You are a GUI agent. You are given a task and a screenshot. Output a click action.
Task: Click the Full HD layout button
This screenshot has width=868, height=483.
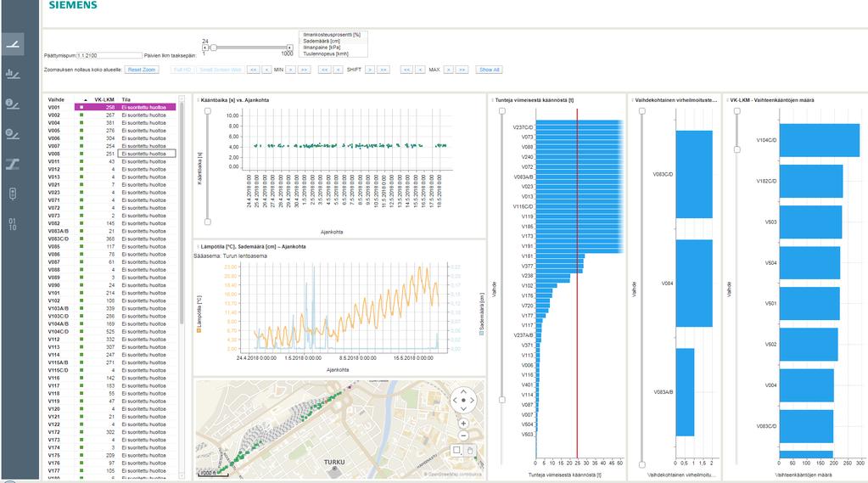182,70
